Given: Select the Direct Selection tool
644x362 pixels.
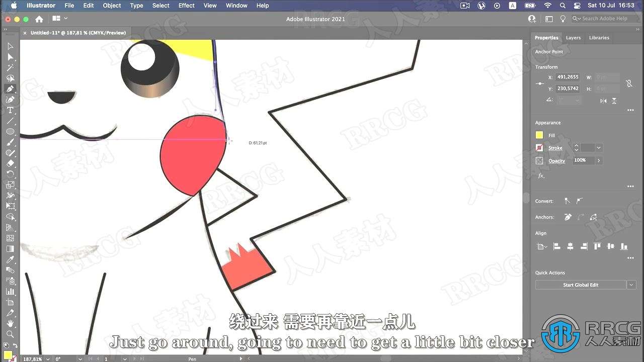Looking at the screenshot, I should pyautogui.click(x=10, y=57).
